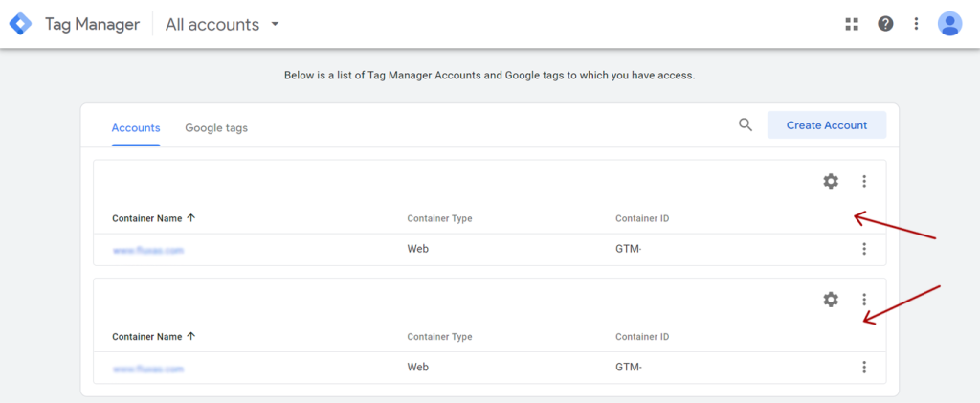Image resolution: width=980 pixels, height=403 pixels.
Task: Click Container ID header in first table
Action: pyautogui.click(x=642, y=218)
